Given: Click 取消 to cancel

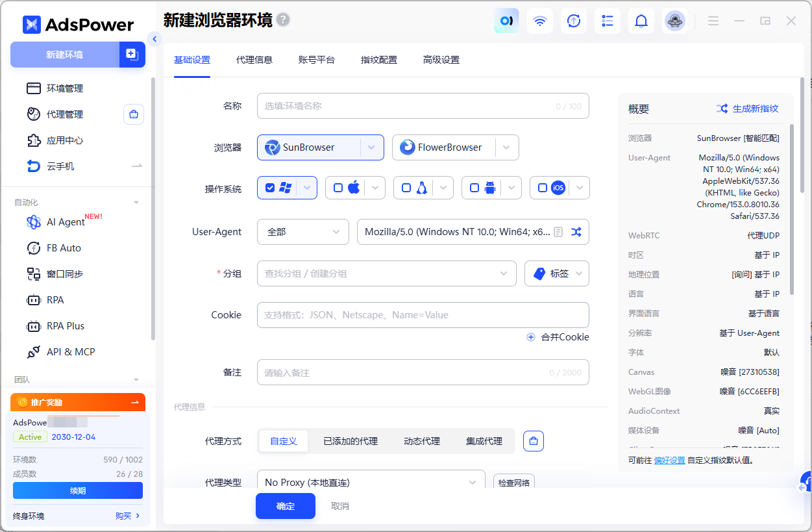Looking at the screenshot, I should point(340,506).
